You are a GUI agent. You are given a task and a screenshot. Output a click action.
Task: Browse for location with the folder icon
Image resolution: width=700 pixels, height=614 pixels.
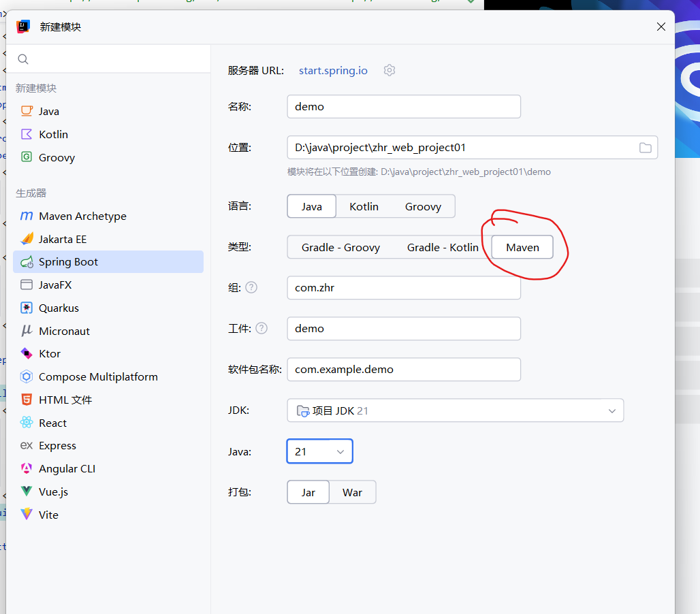click(645, 148)
